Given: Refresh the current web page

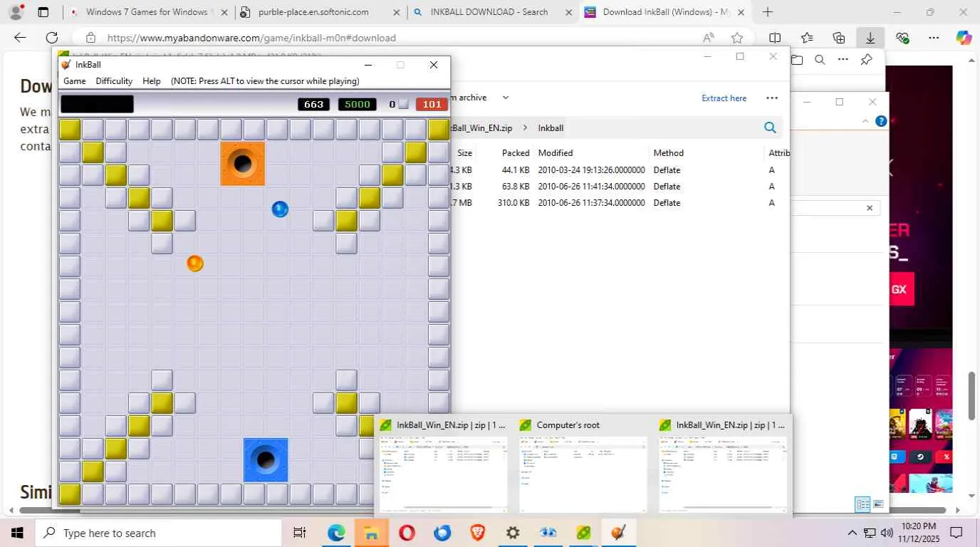Looking at the screenshot, I should 52,38.
